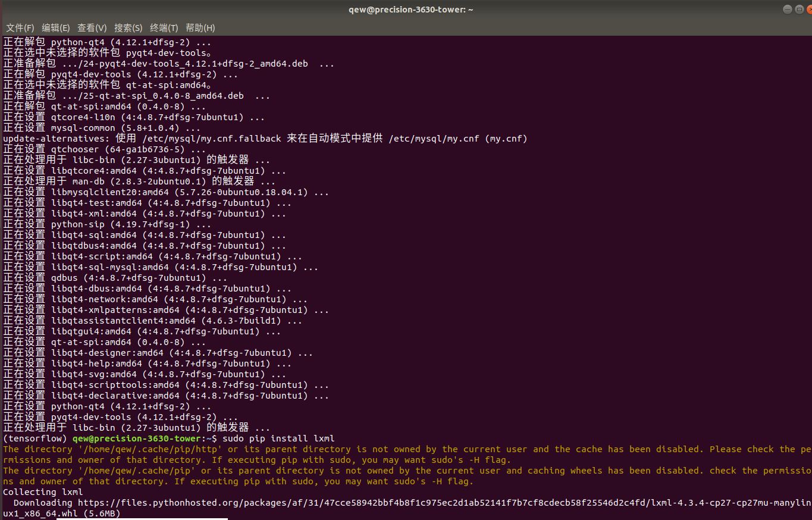Open the 文件(F) menu
Image resolution: width=812 pixels, height=520 pixels.
point(20,27)
